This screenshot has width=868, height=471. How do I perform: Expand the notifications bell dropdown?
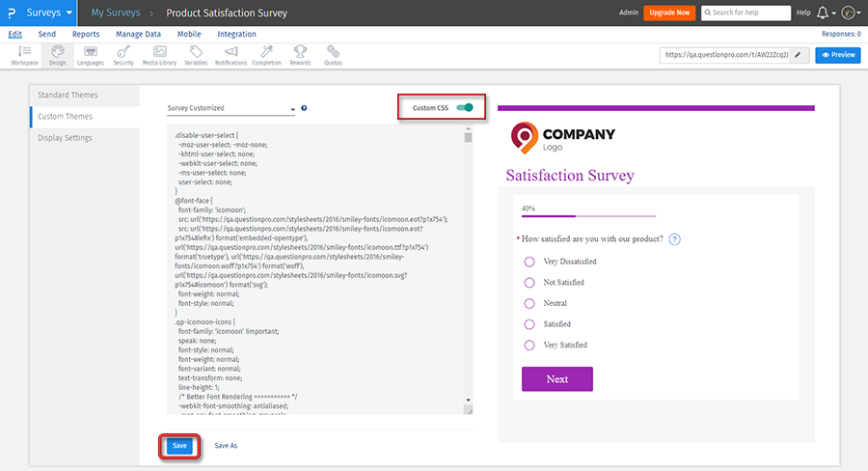pos(827,14)
